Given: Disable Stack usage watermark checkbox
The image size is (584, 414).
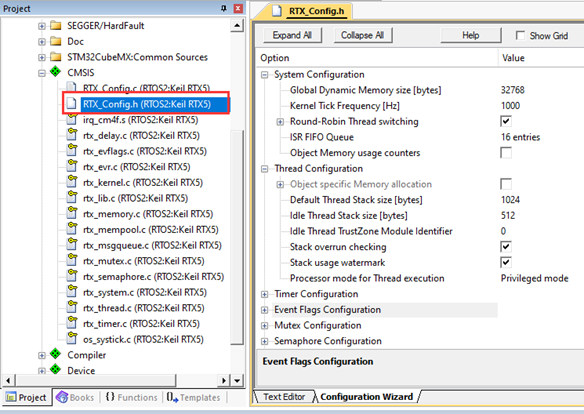Looking at the screenshot, I should [x=506, y=262].
